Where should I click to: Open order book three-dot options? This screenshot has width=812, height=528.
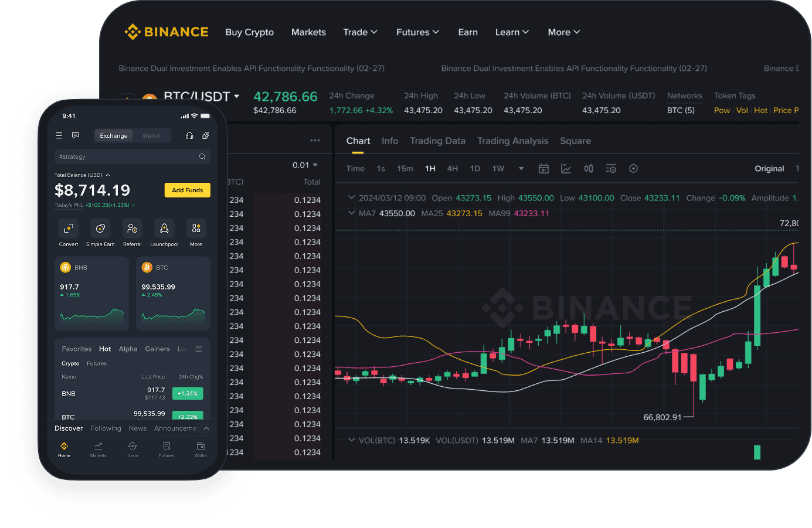(x=315, y=141)
